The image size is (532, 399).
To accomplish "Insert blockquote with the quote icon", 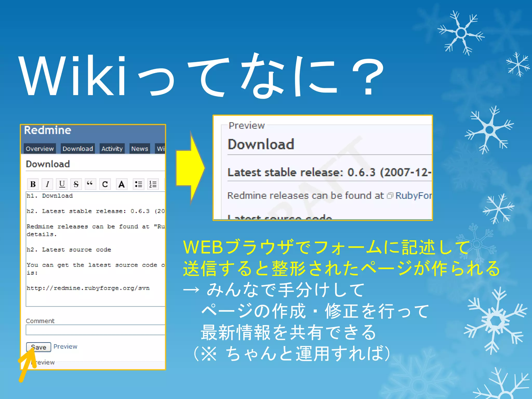I will click(x=90, y=184).
